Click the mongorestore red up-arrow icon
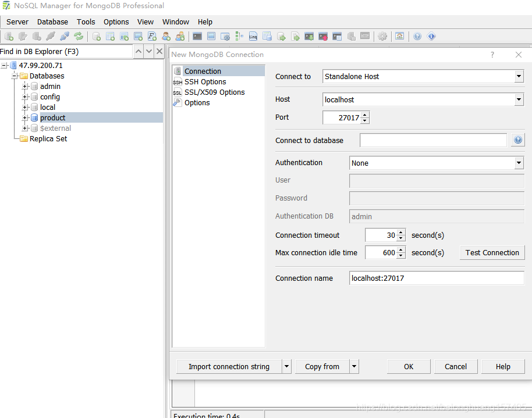This screenshot has height=418, width=532. click(x=323, y=36)
